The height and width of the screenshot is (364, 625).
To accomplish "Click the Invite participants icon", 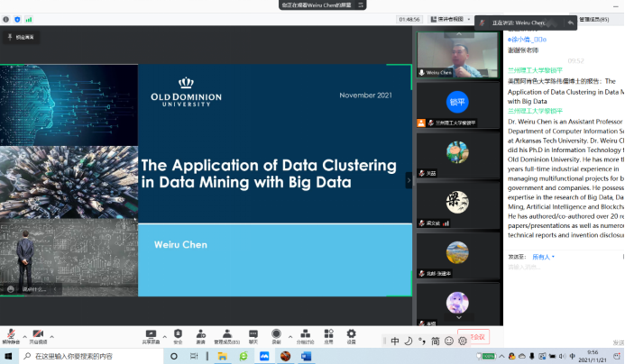I will click(201, 334).
